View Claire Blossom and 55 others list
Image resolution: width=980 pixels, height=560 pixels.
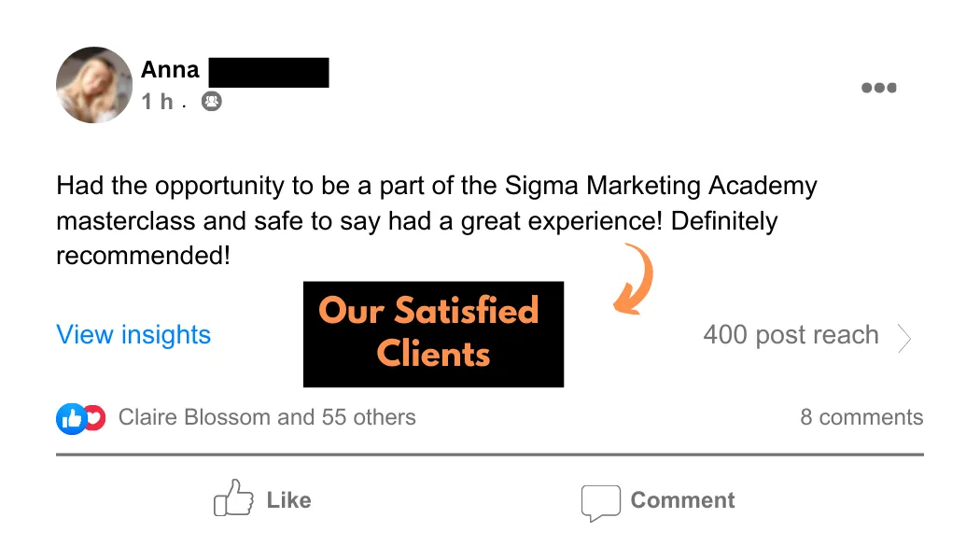click(267, 417)
